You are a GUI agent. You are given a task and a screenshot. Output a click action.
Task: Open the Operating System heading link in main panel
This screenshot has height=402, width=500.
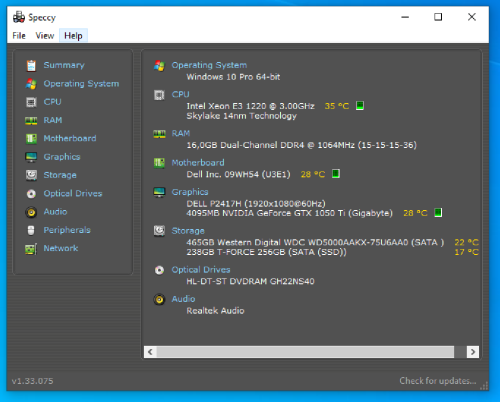tap(209, 65)
